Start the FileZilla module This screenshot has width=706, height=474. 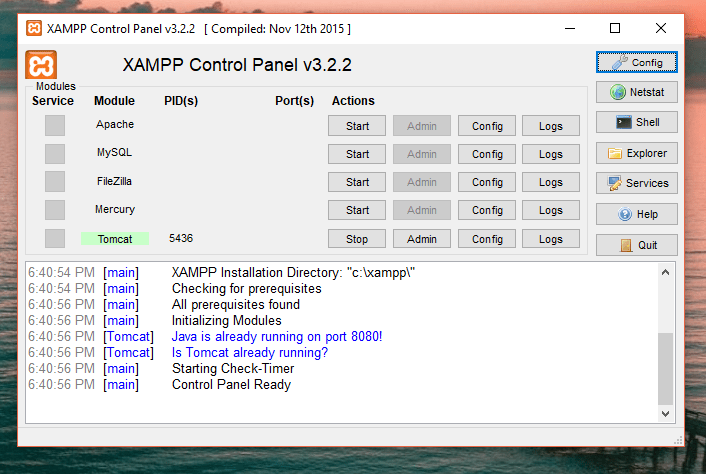(x=357, y=182)
